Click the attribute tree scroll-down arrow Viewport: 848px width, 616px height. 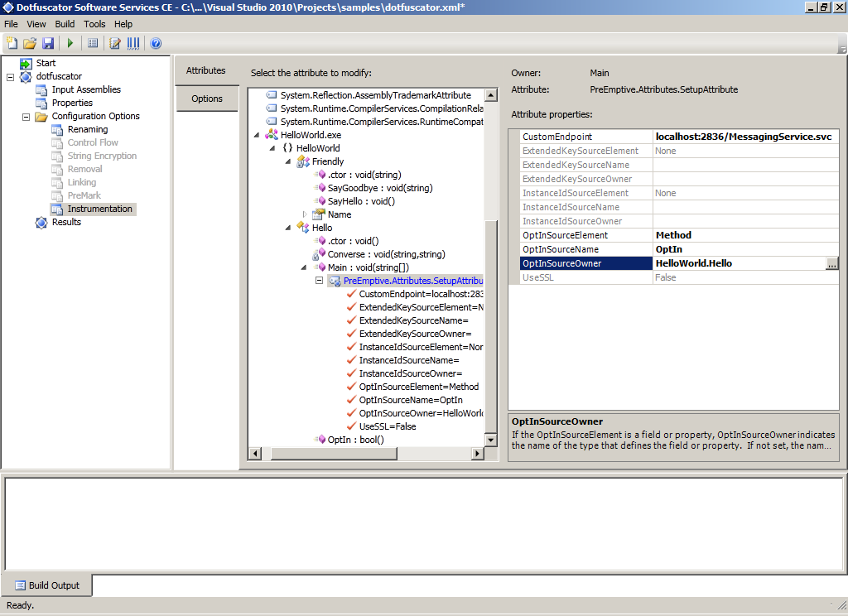490,440
